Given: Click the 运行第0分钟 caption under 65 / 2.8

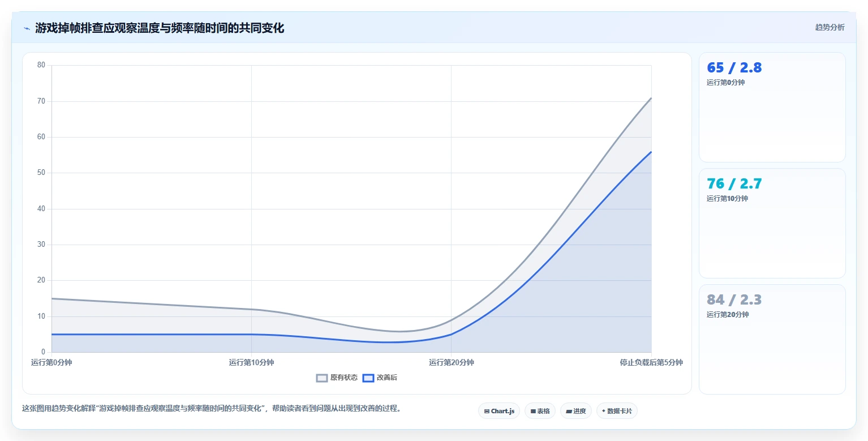Looking at the screenshot, I should pos(725,83).
